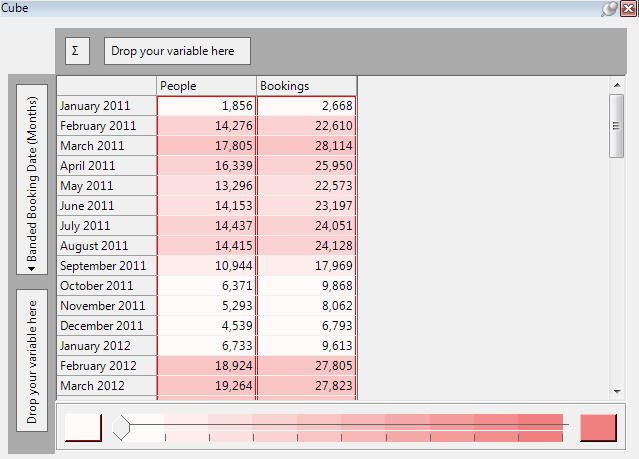Select the People column header
This screenshot has height=459, width=639.
click(206, 86)
